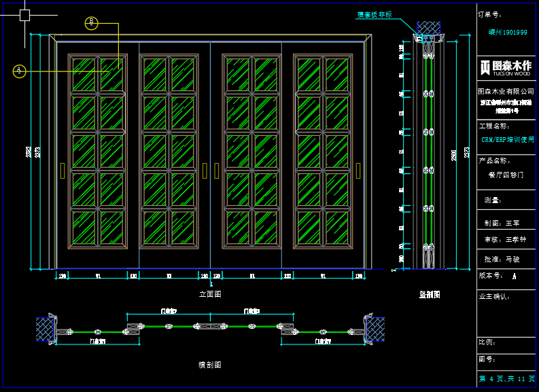This screenshot has width=539, height=392.
Task: Select the 图森木业有限公司 company name text
Action: click(x=506, y=90)
